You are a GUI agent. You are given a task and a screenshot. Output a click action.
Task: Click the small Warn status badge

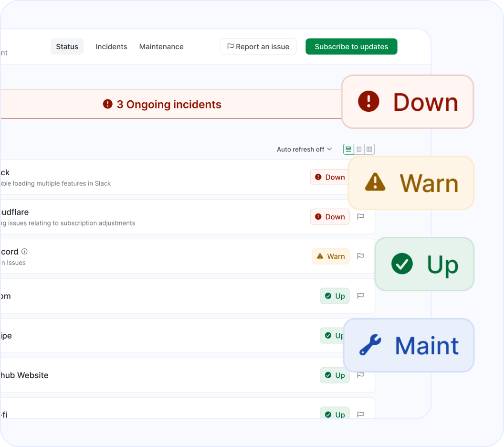[x=331, y=256]
